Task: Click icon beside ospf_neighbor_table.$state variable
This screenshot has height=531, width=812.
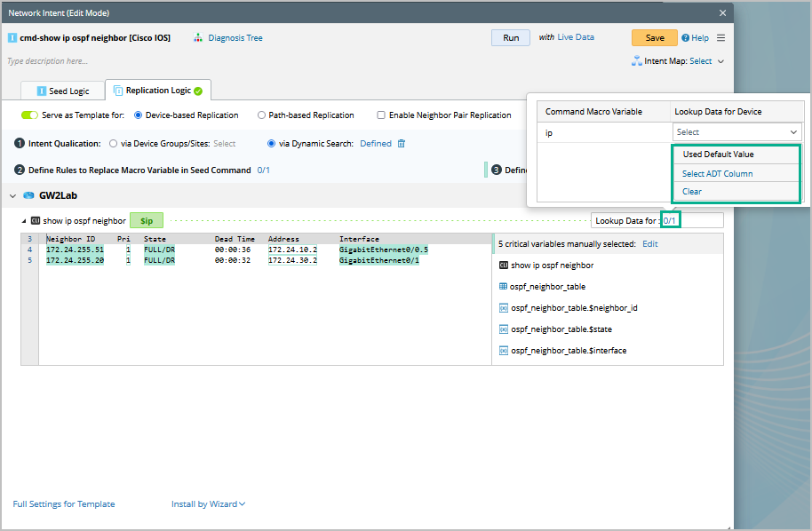Action: pyautogui.click(x=503, y=329)
